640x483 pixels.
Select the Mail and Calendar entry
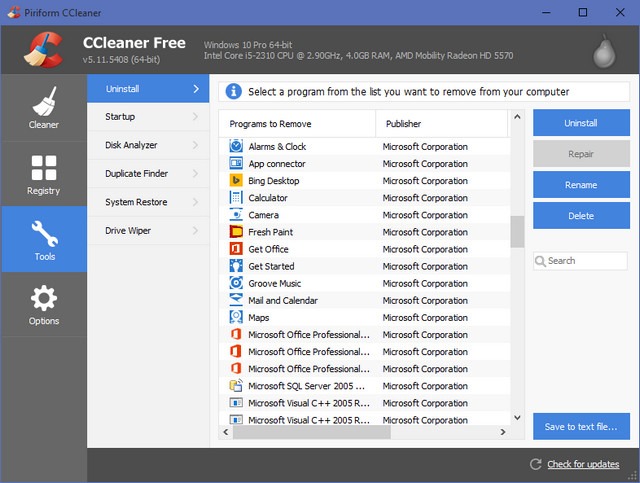[x=364, y=300]
